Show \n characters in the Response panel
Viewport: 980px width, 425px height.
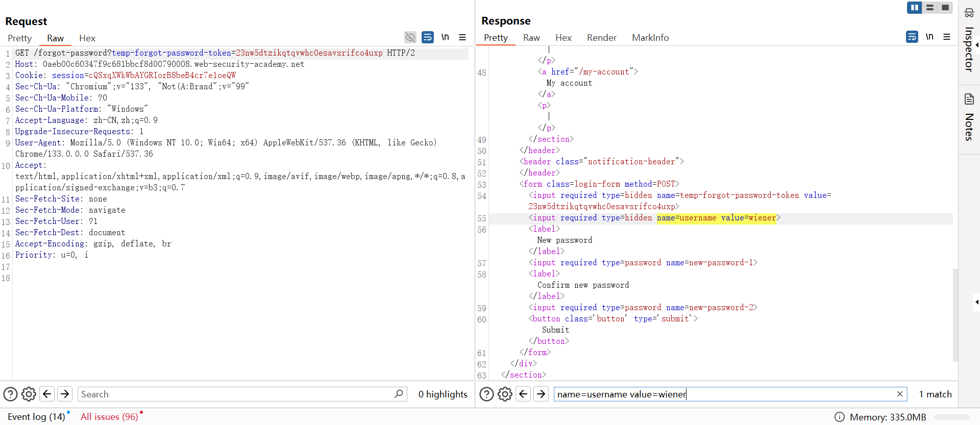pos(929,37)
